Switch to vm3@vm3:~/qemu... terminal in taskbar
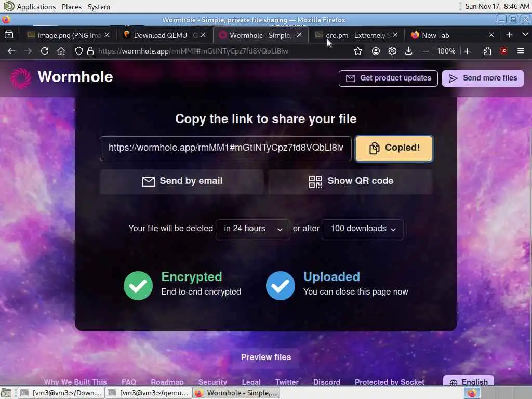This screenshot has width=532, height=399. [149, 393]
